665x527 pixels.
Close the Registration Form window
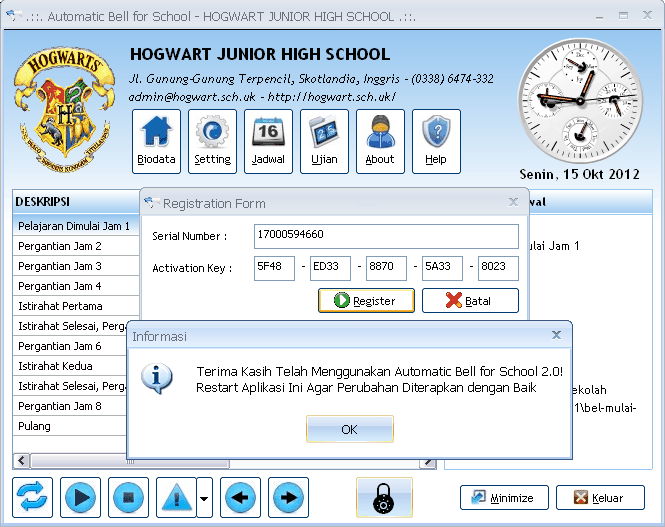pos(513,202)
